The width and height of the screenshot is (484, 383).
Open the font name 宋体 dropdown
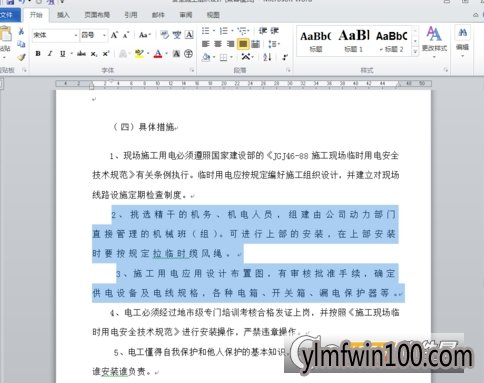[x=76, y=35]
